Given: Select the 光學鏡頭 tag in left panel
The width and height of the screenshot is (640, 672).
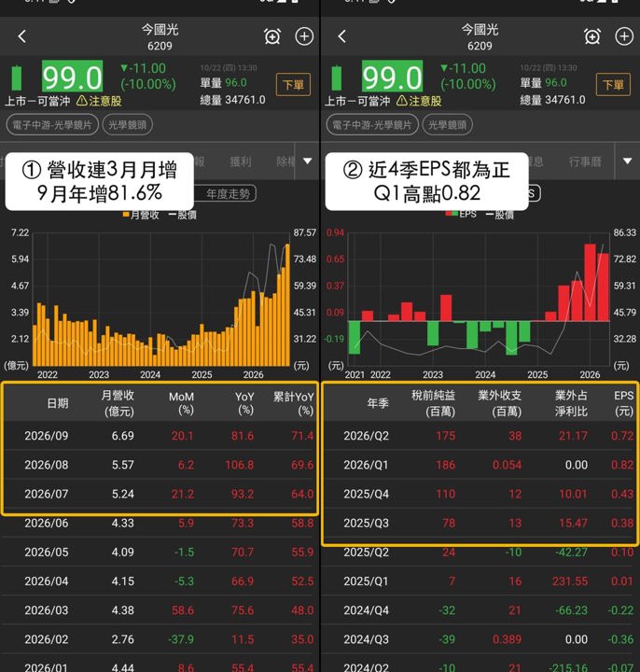Looking at the screenshot, I should pos(128,125).
